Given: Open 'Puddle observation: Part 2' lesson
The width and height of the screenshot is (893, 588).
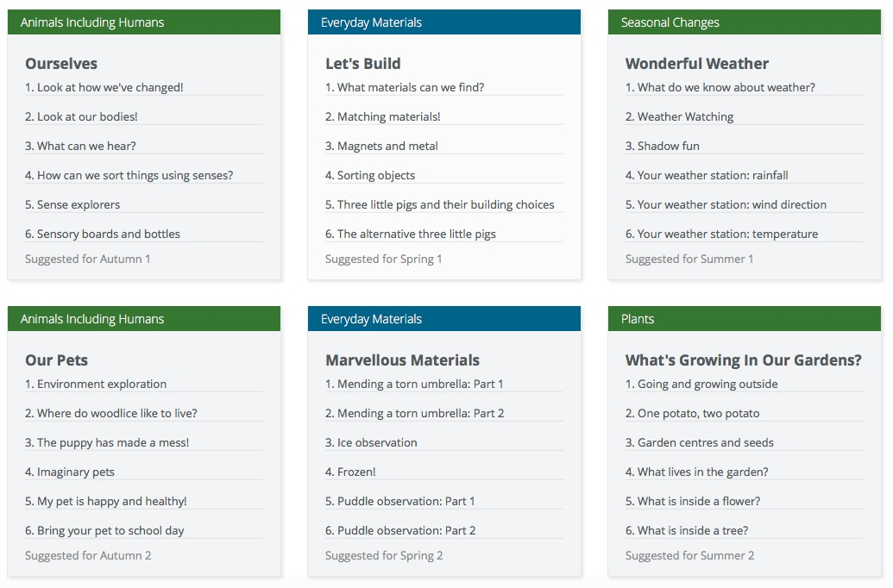Looking at the screenshot, I should coord(400,530).
